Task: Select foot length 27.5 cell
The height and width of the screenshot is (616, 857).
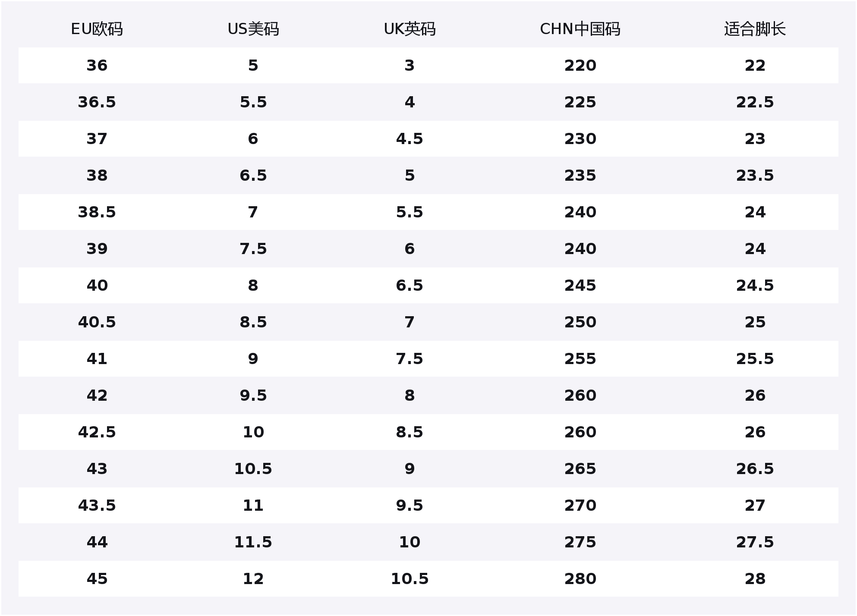Action: click(x=755, y=542)
